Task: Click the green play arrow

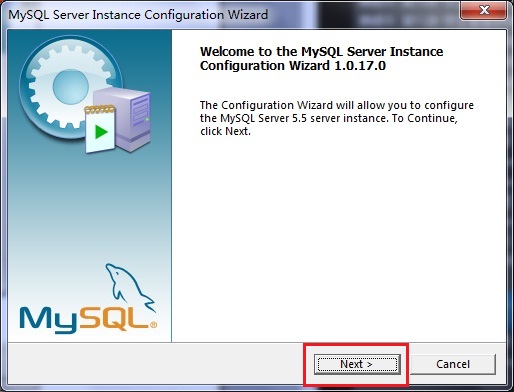Action: pos(100,132)
